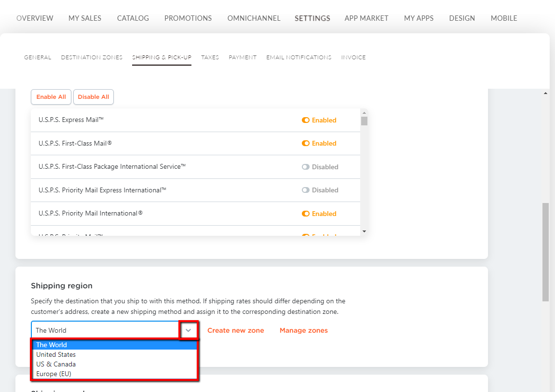Click down arrow of shipping methods scrollbar
Viewport: 555px width, 392px height.
(364, 231)
